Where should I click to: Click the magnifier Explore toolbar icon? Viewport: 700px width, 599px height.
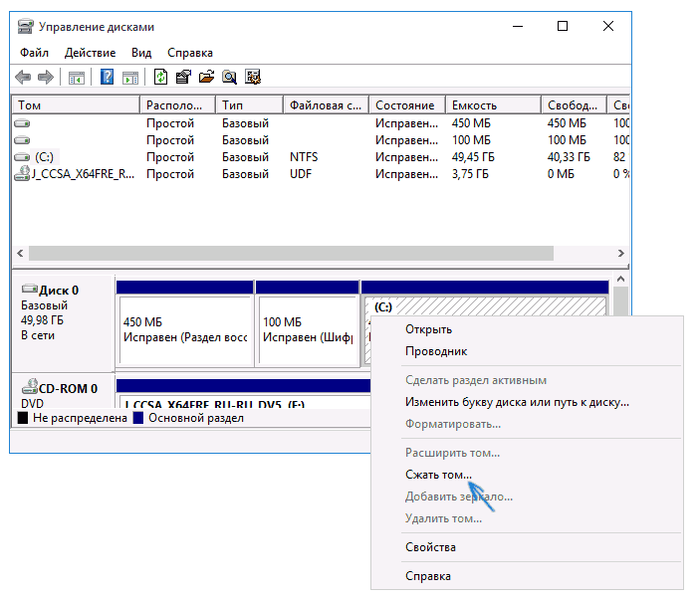(x=229, y=78)
